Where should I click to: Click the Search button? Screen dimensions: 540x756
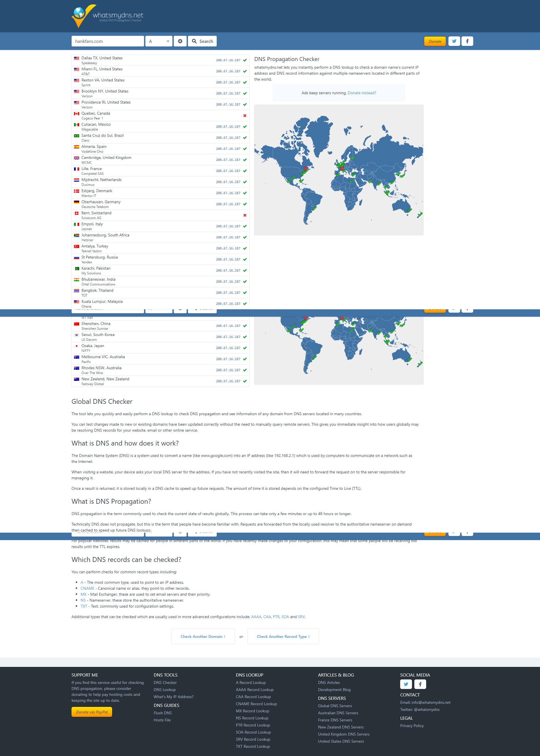(202, 41)
